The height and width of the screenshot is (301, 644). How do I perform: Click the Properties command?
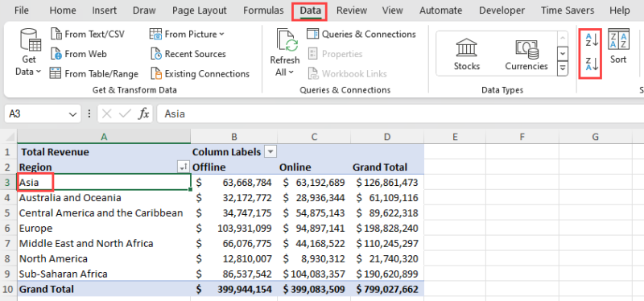[335, 54]
